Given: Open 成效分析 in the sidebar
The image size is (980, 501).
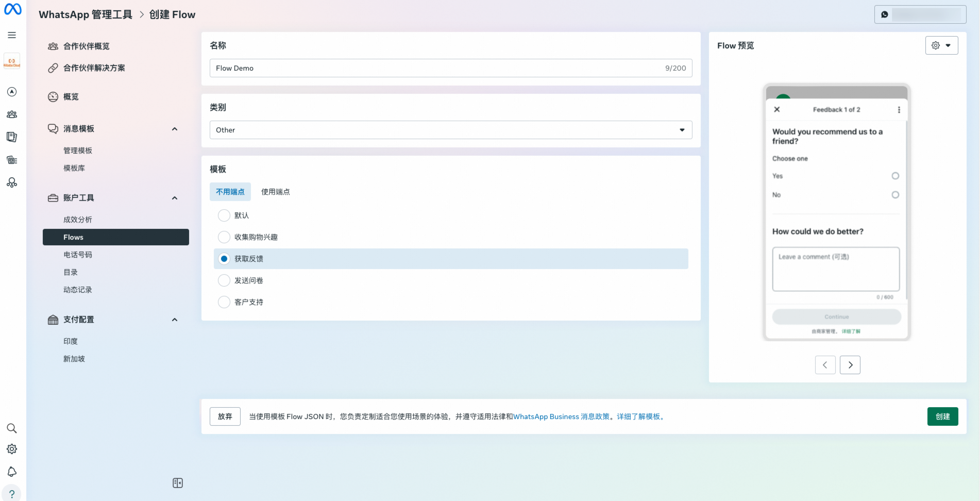Looking at the screenshot, I should [78, 220].
